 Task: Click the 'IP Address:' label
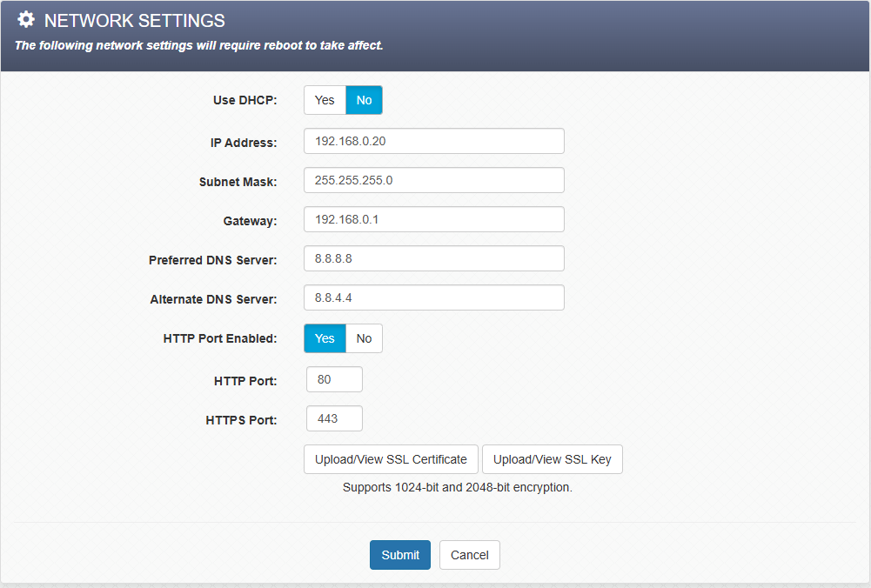coord(243,143)
